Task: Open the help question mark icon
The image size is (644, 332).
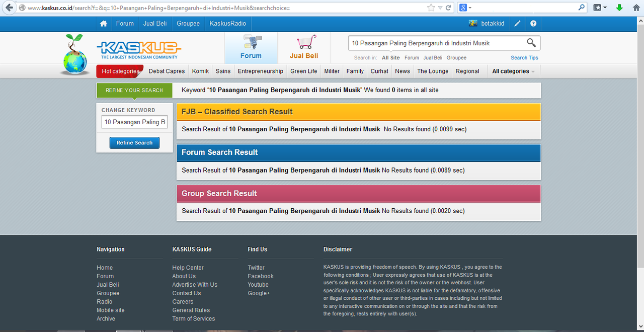Action: (x=533, y=24)
